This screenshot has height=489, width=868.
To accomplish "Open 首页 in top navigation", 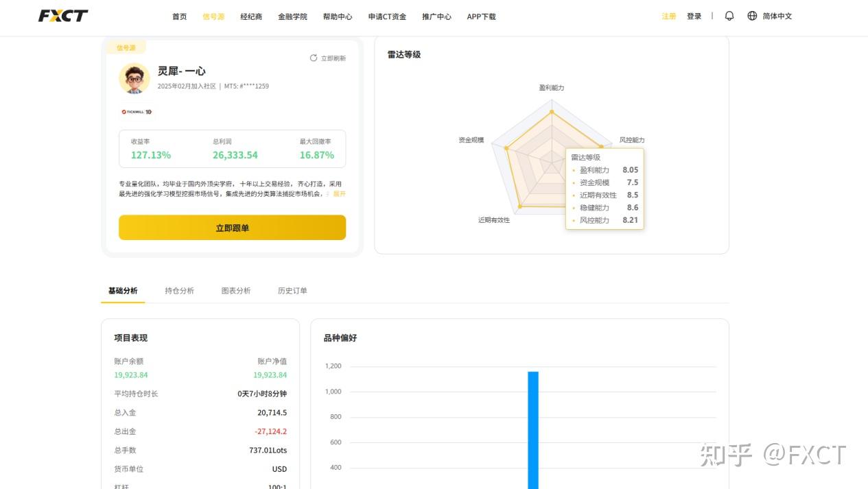I will (x=179, y=16).
